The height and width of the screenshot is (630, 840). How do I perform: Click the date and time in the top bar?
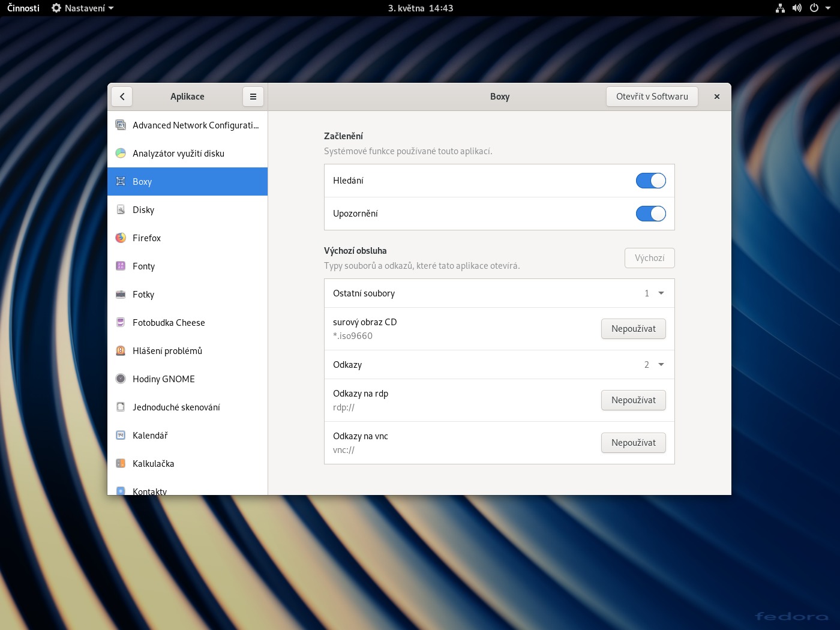420,8
